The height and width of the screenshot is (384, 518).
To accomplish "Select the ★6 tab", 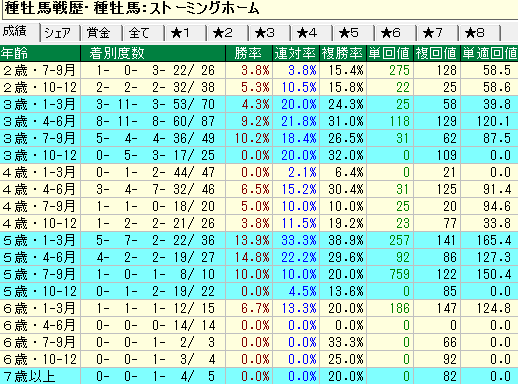I will click(x=396, y=33).
